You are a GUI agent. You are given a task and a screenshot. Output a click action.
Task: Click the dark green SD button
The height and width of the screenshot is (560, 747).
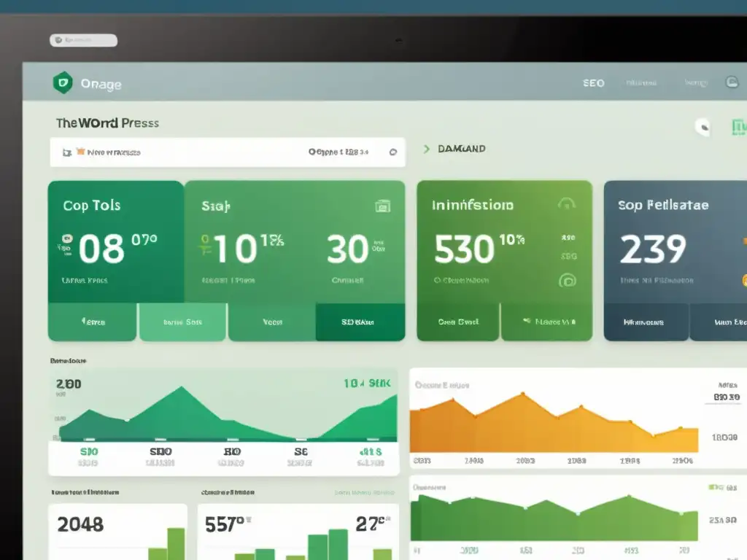(x=359, y=322)
